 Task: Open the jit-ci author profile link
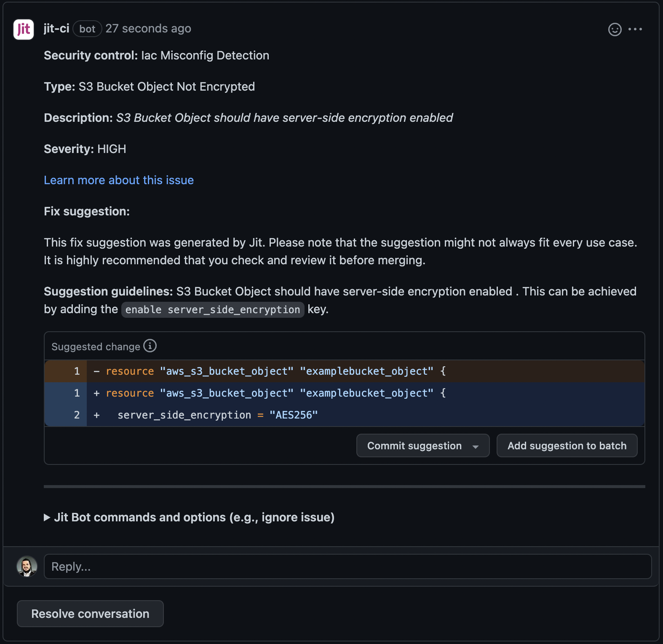point(56,29)
